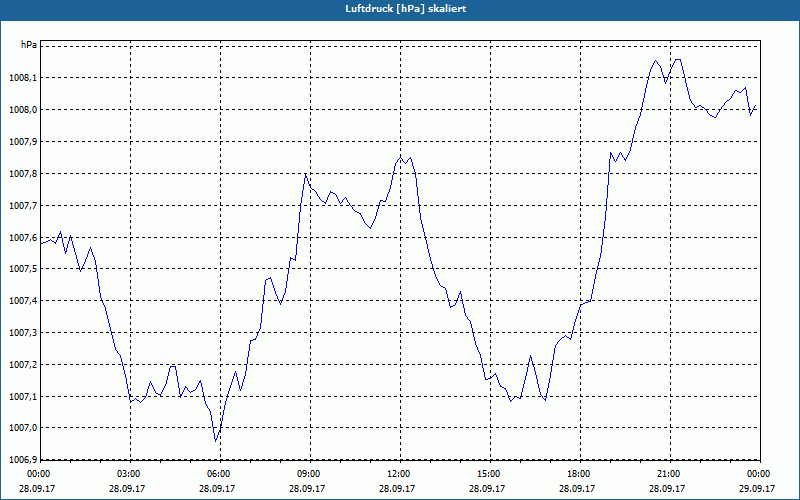Click the 12:00 time label
The height and width of the screenshot is (500, 800).
(x=398, y=474)
